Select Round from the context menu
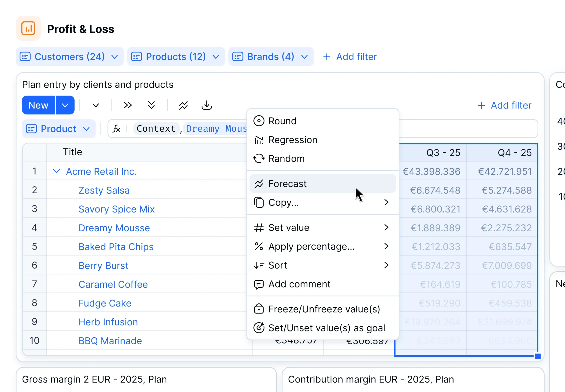 pos(282,121)
